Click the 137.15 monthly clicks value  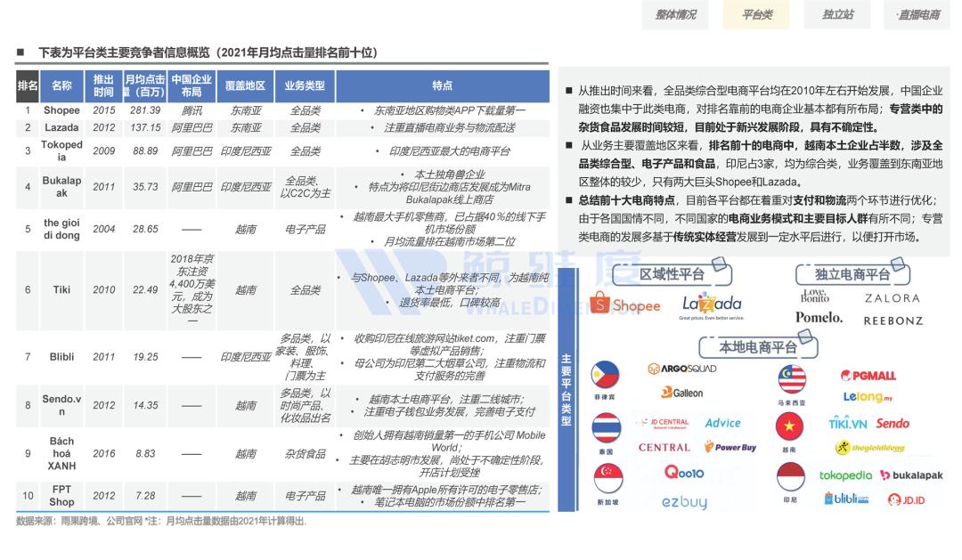click(x=145, y=127)
